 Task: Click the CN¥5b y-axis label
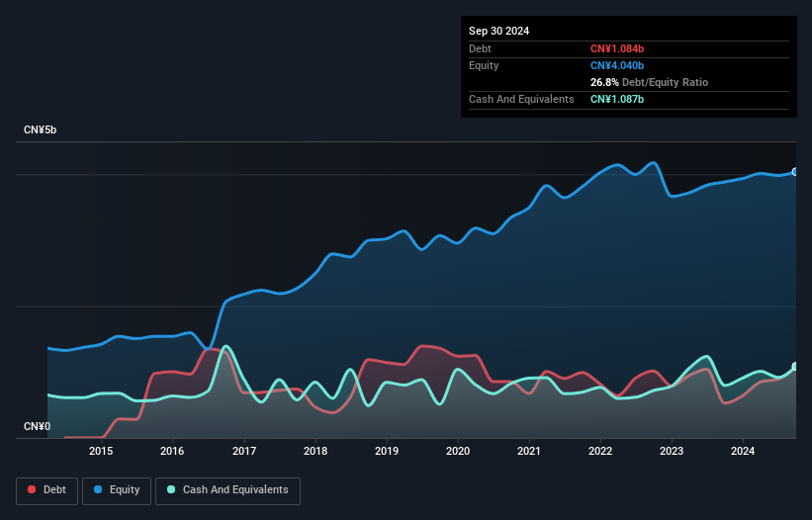click(41, 130)
